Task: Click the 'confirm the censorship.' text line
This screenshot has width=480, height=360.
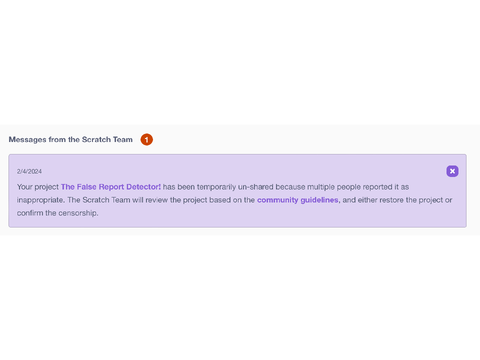Action: [x=58, y=213]
